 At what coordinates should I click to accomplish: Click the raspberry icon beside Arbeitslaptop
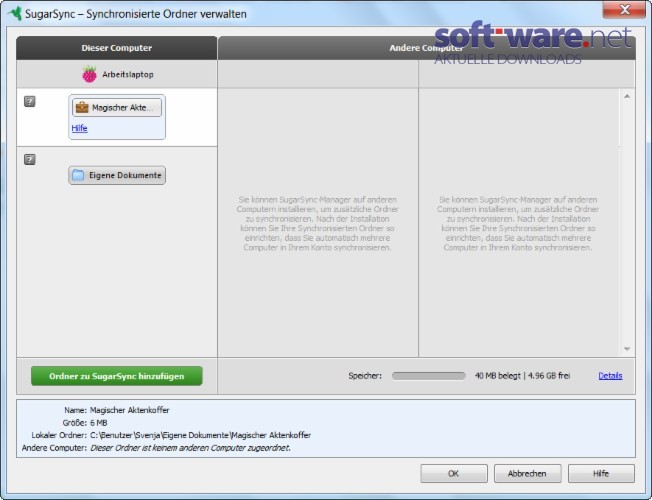click(89, 74)
